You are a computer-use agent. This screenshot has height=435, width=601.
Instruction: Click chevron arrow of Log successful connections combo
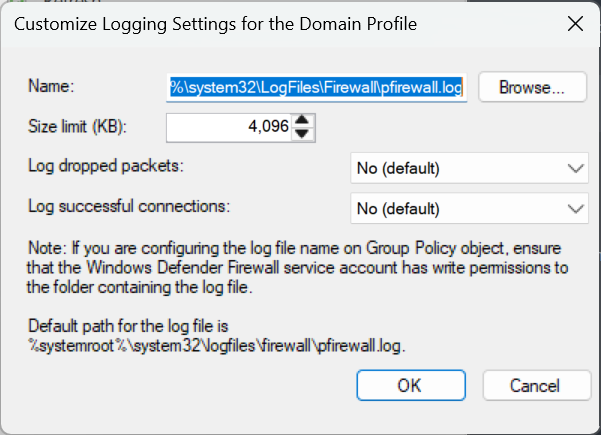coord(576,208)
